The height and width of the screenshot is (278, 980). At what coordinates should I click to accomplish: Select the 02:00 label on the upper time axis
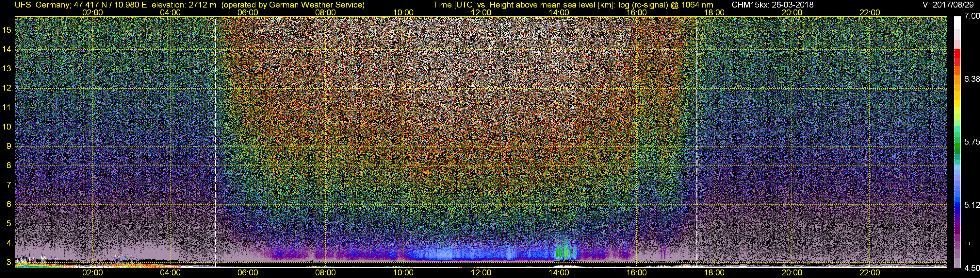click(92, 12)
